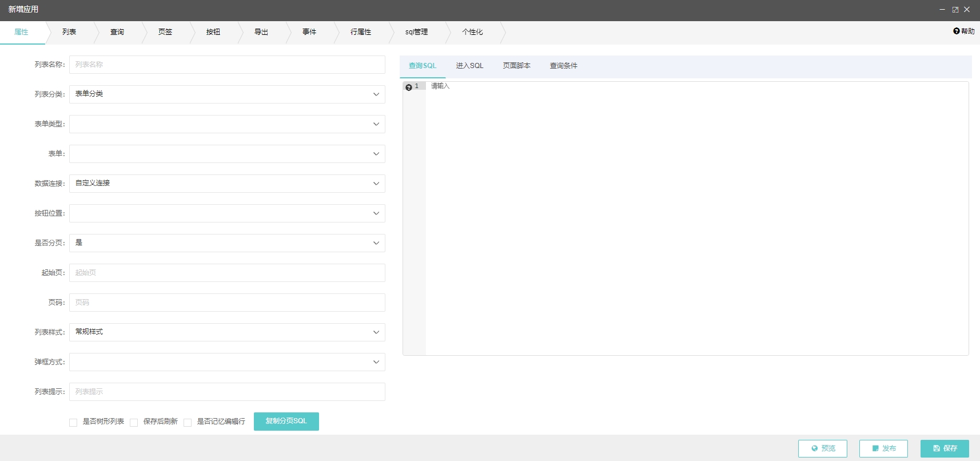Click the 发布 button

[883, 448]
